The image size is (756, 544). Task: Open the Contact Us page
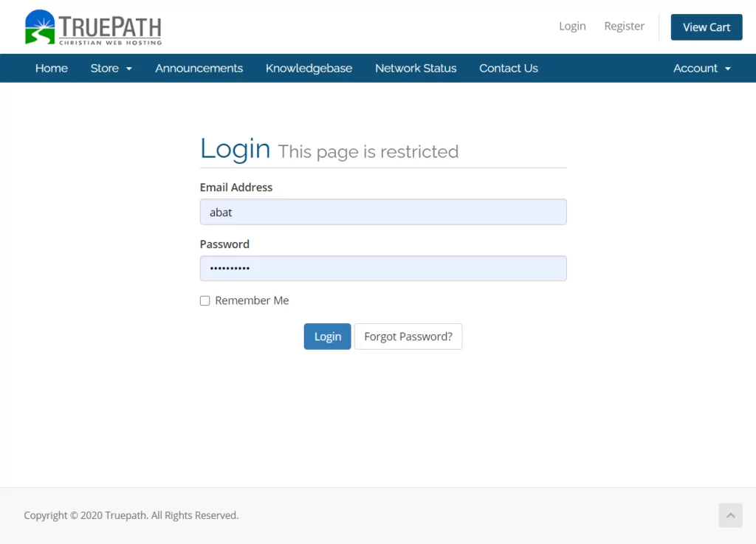508,69
